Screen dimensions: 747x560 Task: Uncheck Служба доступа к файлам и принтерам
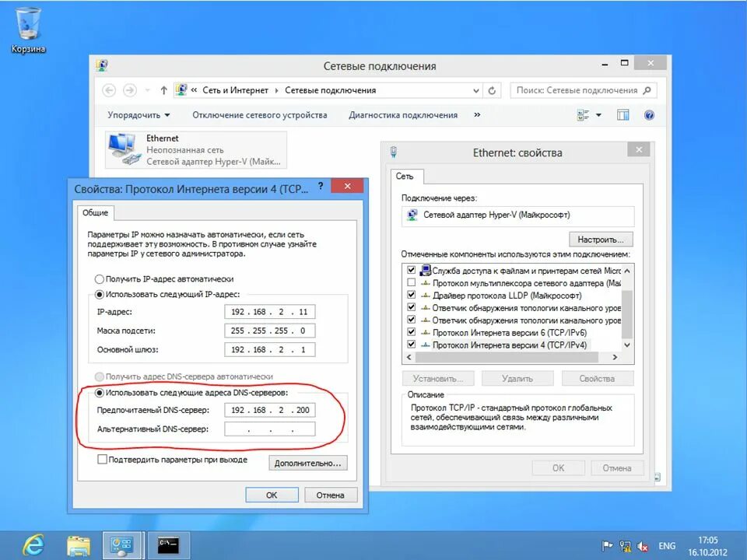411,270
